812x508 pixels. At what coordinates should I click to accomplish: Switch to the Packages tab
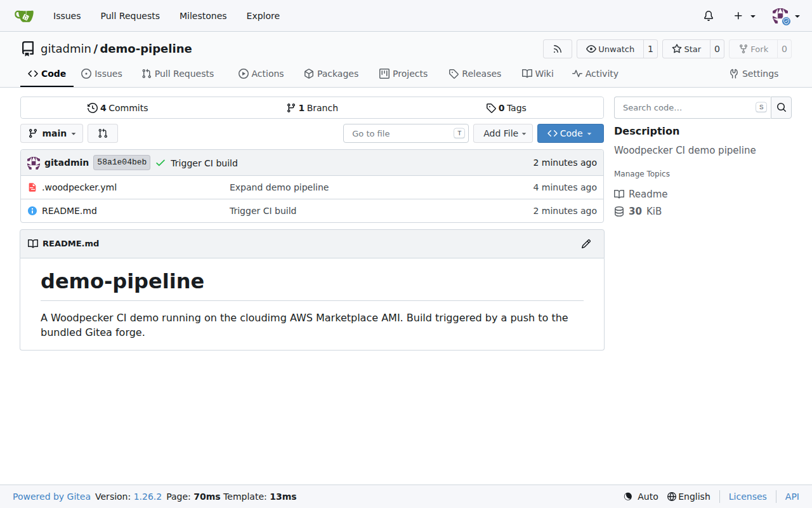coord(331,74)
